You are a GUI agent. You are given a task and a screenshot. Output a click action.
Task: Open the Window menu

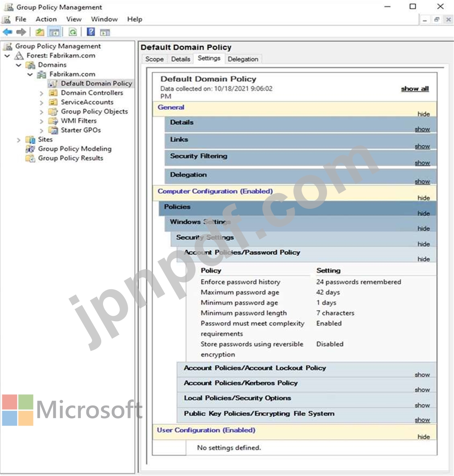(104, 19)
